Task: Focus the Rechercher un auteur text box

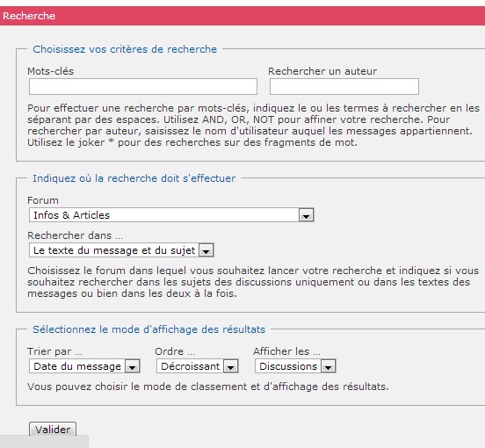Action: (x=344, y=87)
